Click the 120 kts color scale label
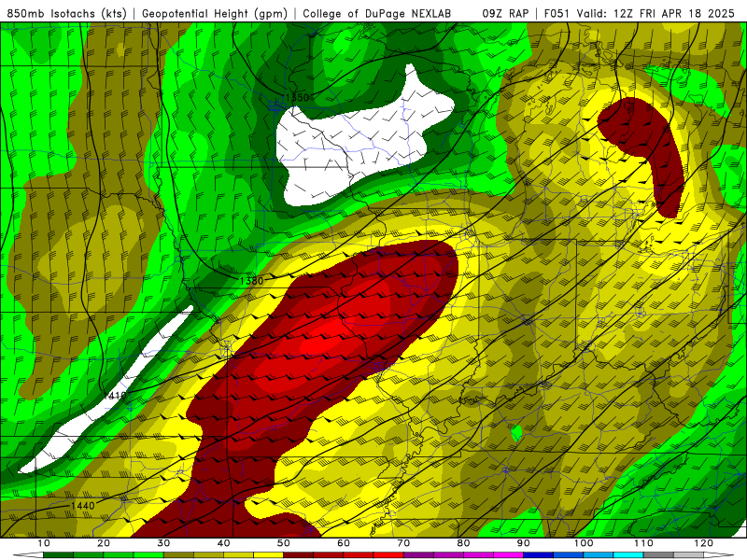The image size is (747, 560). [x=704, y=543]
